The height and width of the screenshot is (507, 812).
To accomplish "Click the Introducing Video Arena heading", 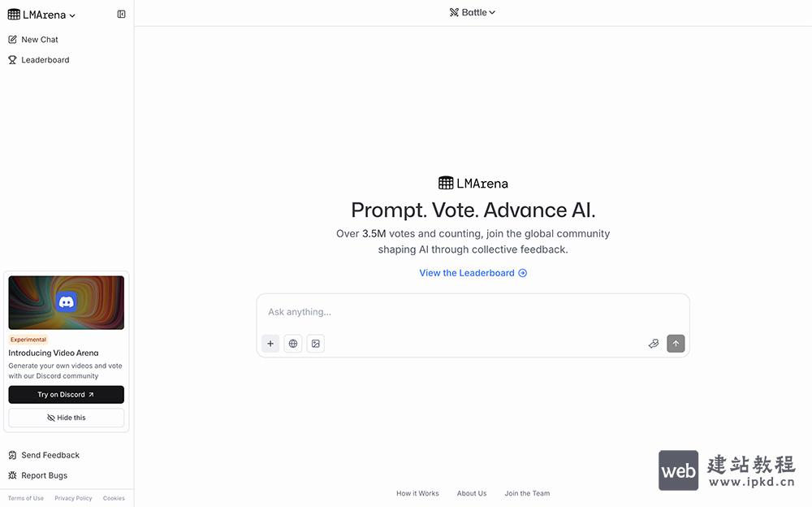I will coord(54,353).
